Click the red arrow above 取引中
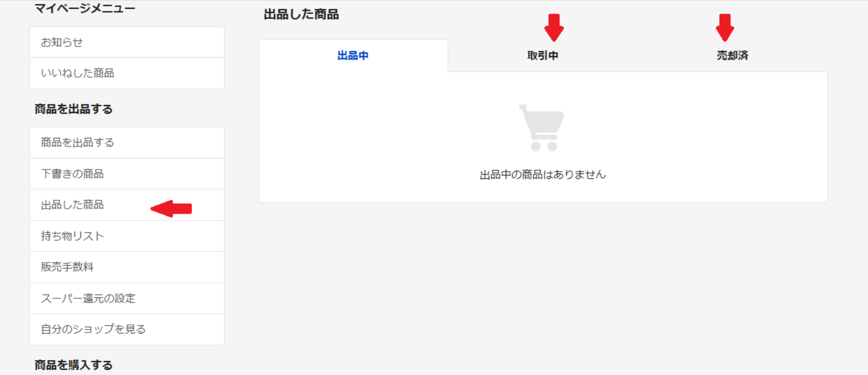Viewport: 868px width, 375px height. click(554, 27)
